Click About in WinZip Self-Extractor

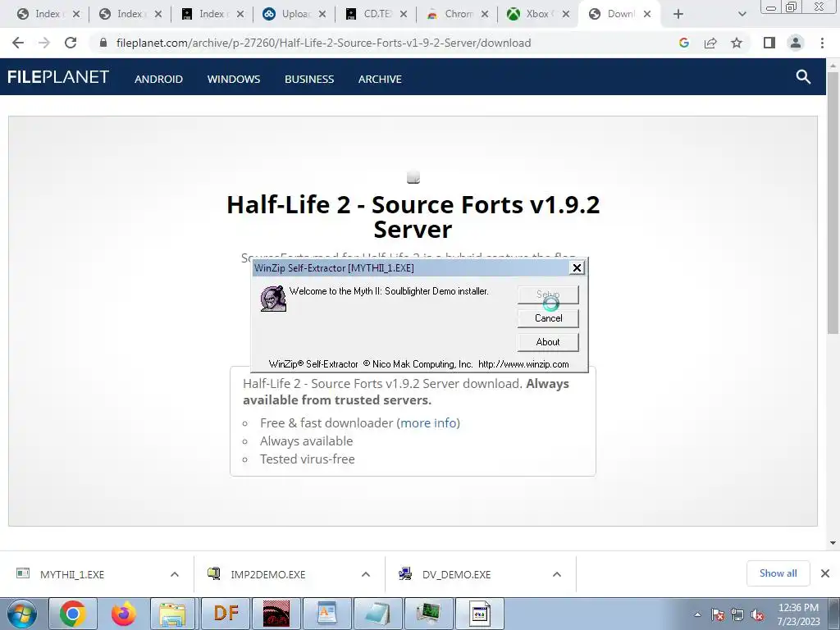[x=548, y=342]
